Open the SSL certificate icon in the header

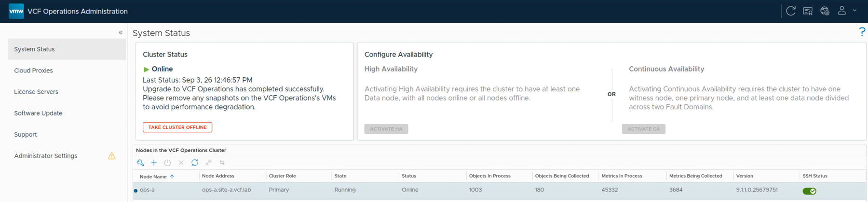pos(808,11)
